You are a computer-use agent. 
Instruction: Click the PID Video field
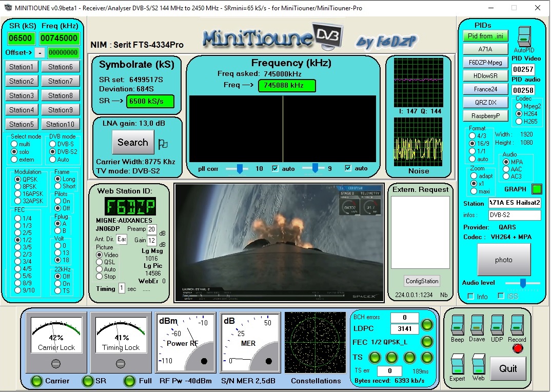(x=523, y=69)
